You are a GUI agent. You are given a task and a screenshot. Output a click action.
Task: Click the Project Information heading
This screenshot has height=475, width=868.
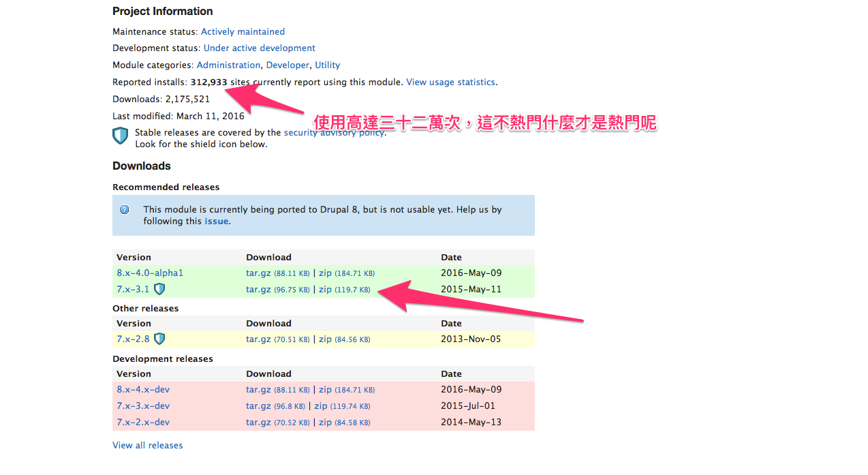pyautogui.click(x=163, y=12)
